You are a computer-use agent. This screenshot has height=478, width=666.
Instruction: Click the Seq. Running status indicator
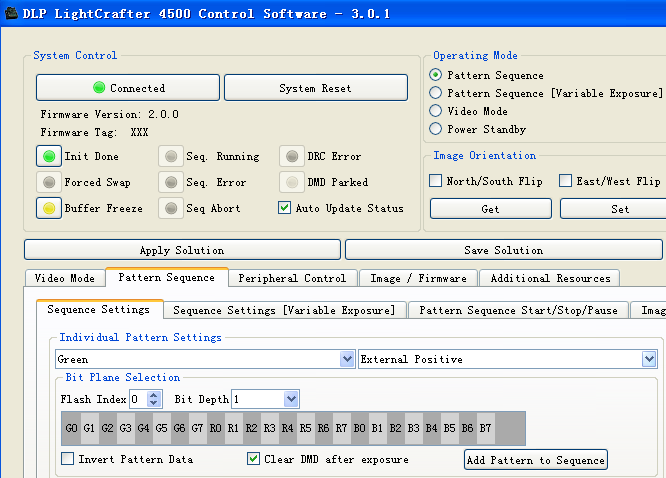[171, 156]
